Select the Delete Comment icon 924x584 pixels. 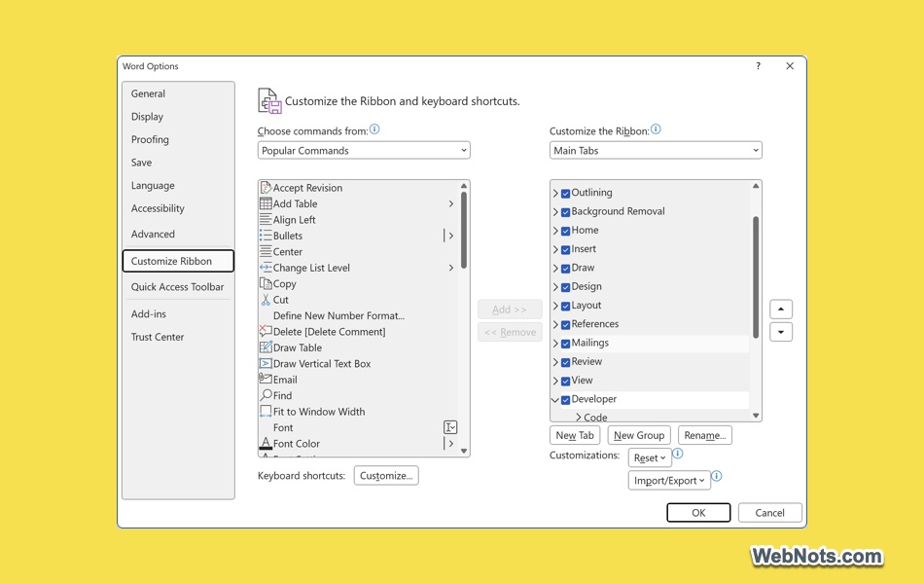pyautogui.click(x=266, y=332)
